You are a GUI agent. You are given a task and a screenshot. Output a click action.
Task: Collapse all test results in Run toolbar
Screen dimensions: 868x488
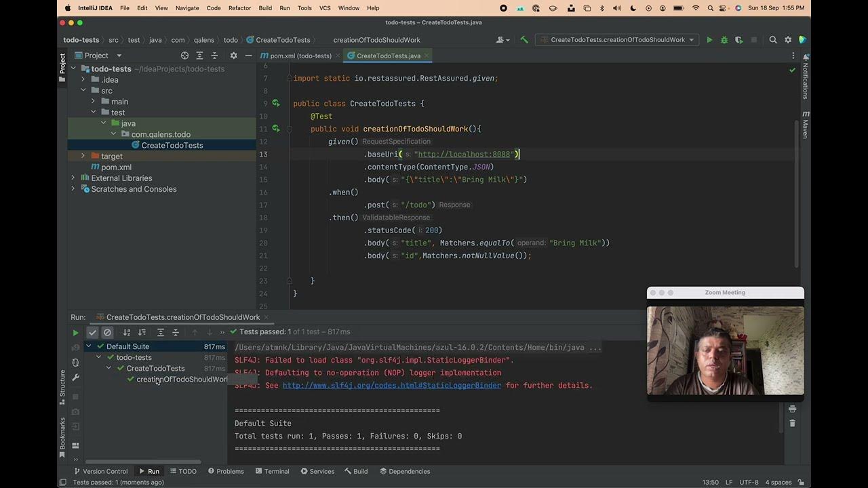176,332
